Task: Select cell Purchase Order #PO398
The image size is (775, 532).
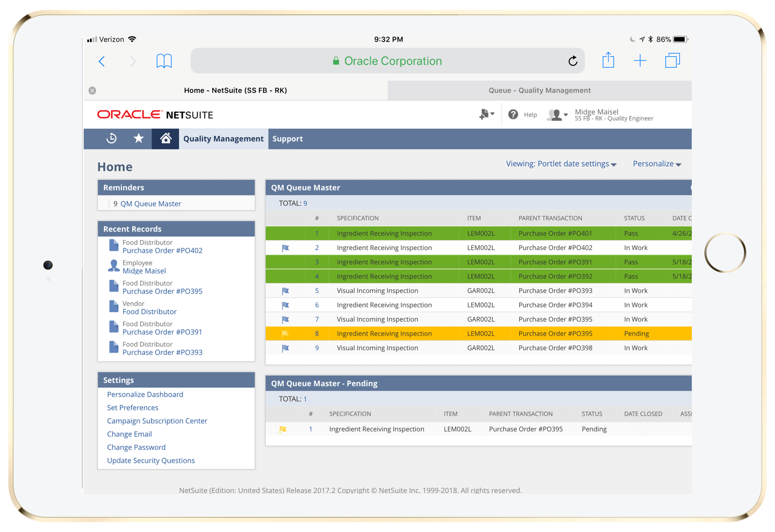Action: point(555,348)
